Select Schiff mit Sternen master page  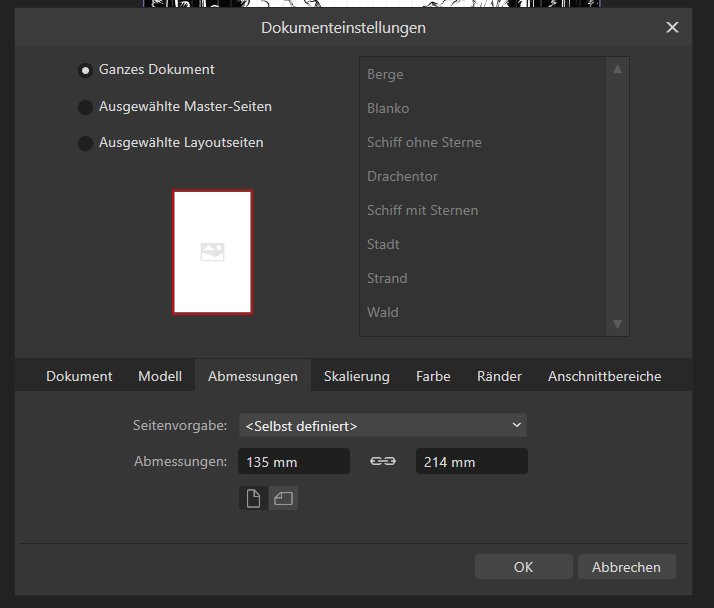tap(483, 210)
